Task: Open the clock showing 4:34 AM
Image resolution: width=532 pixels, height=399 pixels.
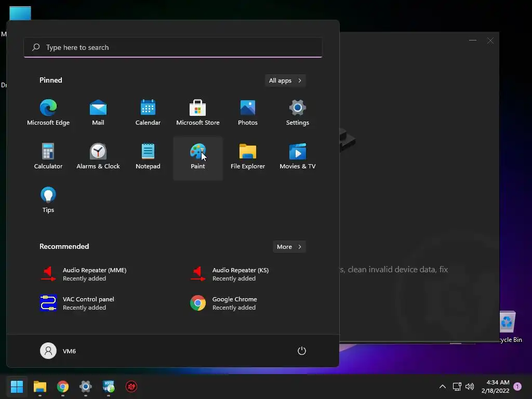Action: tap(495, 387)
